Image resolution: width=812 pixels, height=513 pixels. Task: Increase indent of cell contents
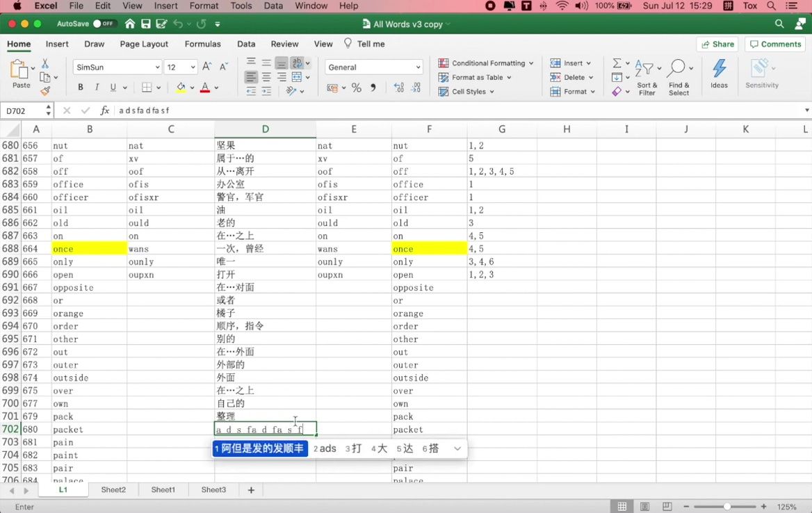click(266, 91)
